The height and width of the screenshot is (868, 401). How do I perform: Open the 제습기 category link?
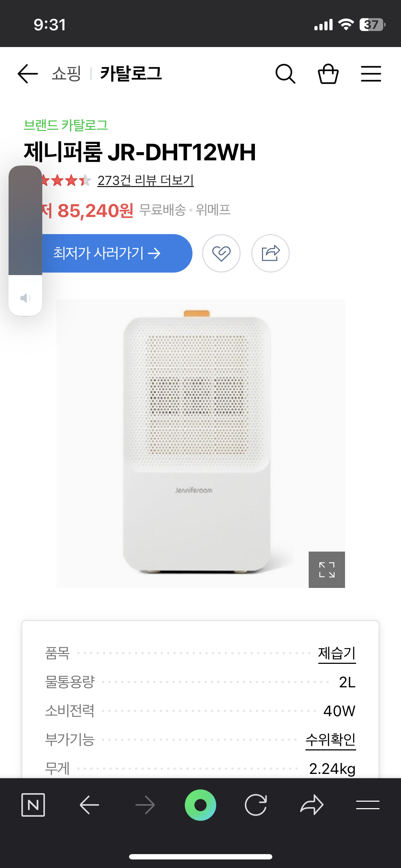pos(337,653)
